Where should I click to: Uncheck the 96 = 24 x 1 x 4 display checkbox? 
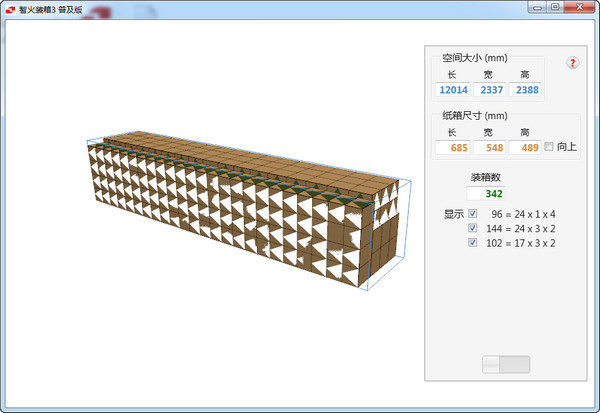click(473, 213)
